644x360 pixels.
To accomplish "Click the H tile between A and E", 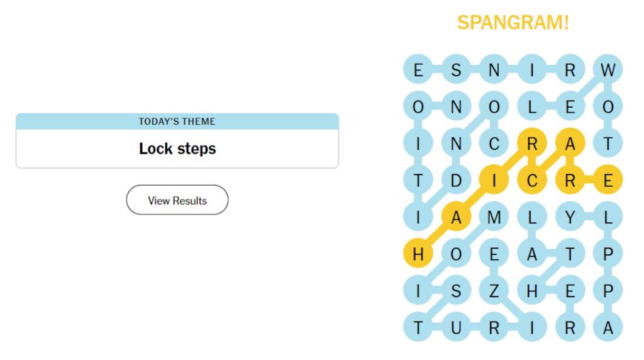I will point(532,291).
